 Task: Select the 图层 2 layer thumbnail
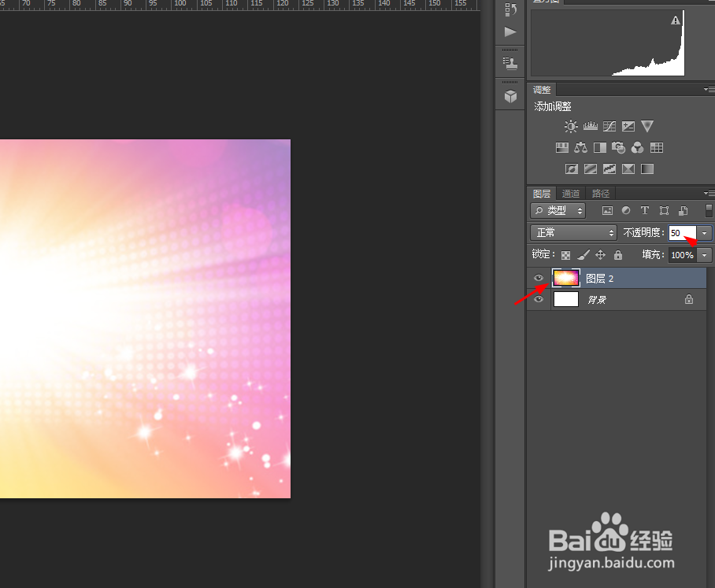coord(566,278)
